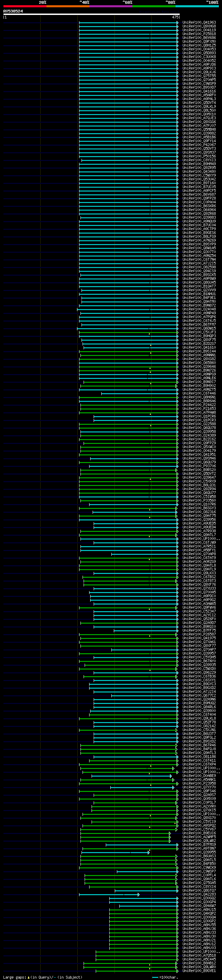
Task: Select UniRef100_Q5D893 hit name
Action: point(199,53)
